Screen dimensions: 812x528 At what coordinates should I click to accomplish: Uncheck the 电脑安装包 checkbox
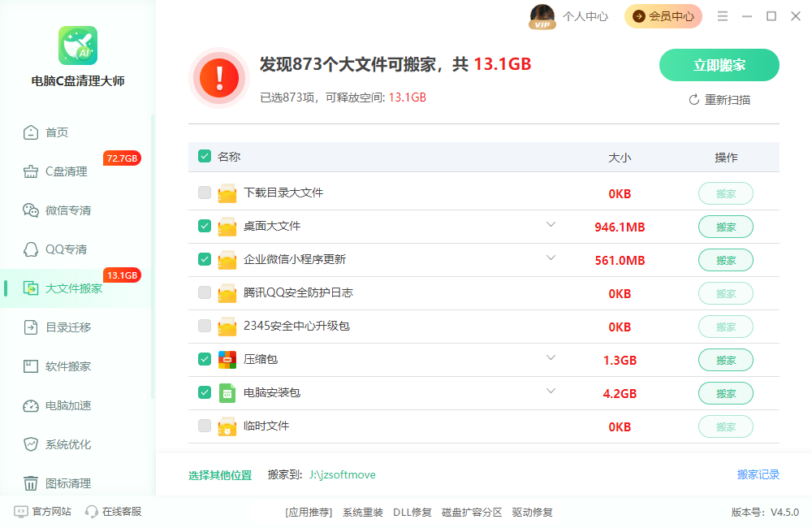(x=205, y=392)
